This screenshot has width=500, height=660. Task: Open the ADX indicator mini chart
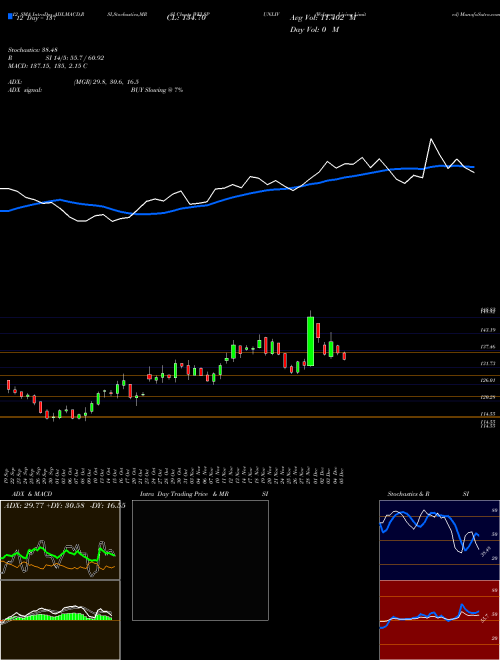pos(60,540)
